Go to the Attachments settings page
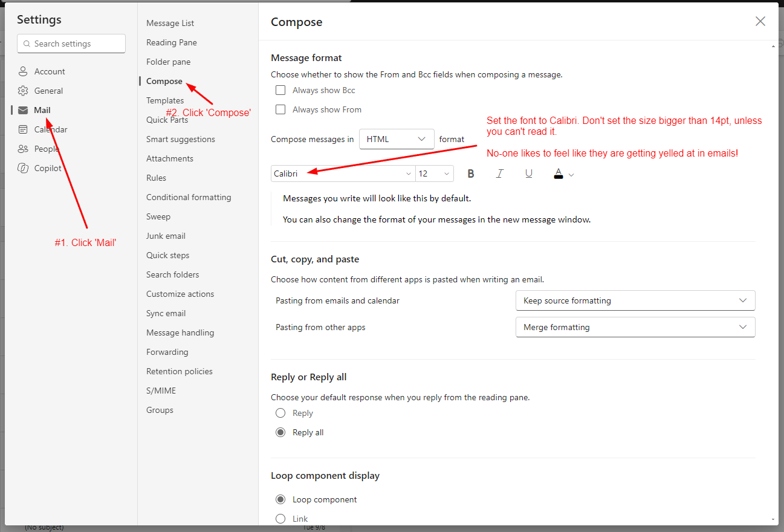The width and height of the screenshot is (784, 532). click(x=170, y=158)
